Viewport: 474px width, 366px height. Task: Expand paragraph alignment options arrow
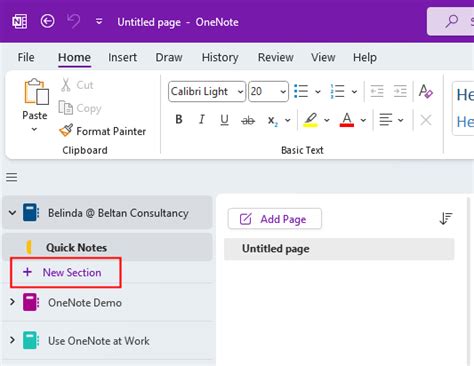point(401,120)
